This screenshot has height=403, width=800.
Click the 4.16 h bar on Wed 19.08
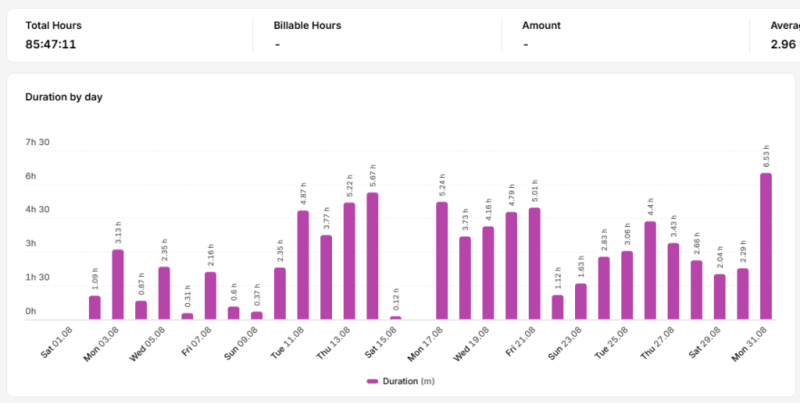[488, 273]
